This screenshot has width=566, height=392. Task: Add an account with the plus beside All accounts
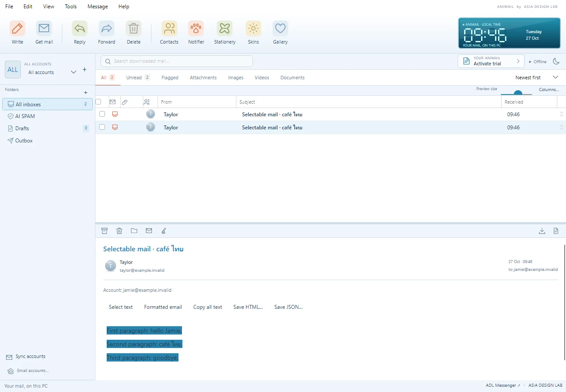coord(84,70)
